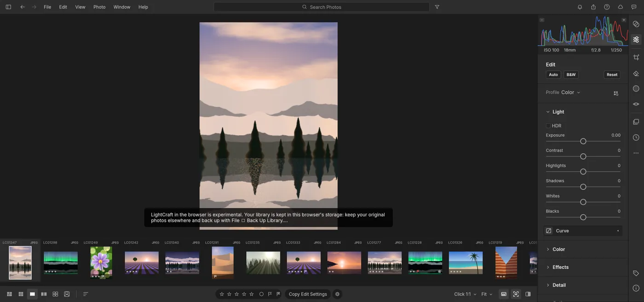
Task: Open the photo info icon
Action: pyautogui.click(x=636, y=288)
